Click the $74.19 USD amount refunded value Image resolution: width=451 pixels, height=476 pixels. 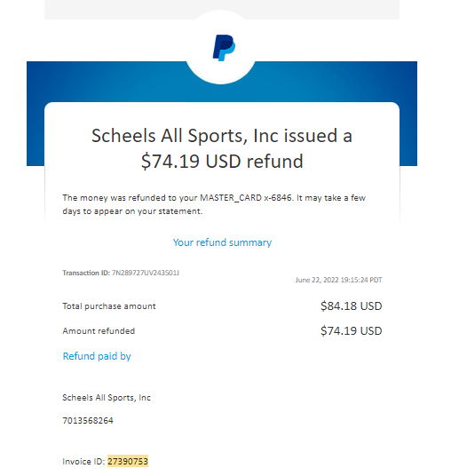(352, 330)
